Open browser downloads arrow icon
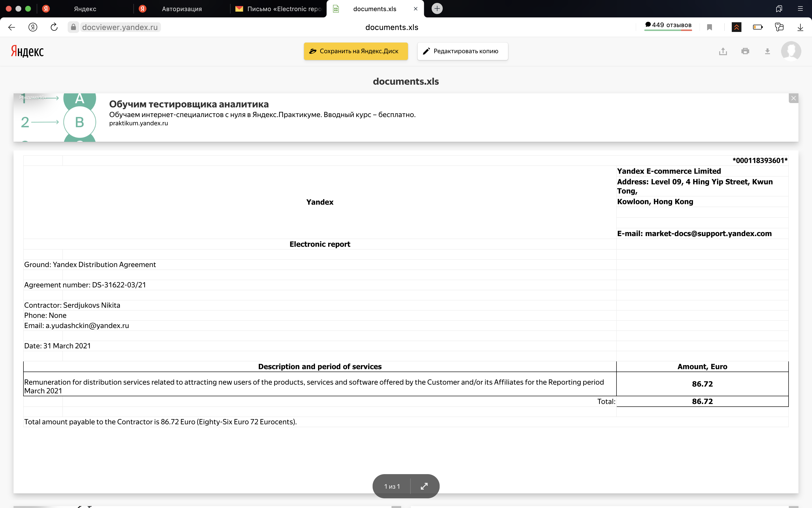812x508 pixels. [800, 27]
